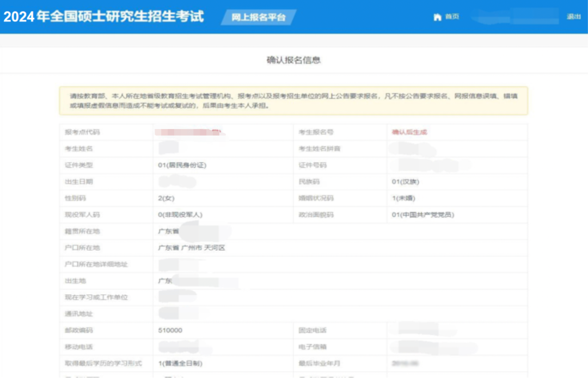Select the 01(汉族) value

click(x=406, y=181)
